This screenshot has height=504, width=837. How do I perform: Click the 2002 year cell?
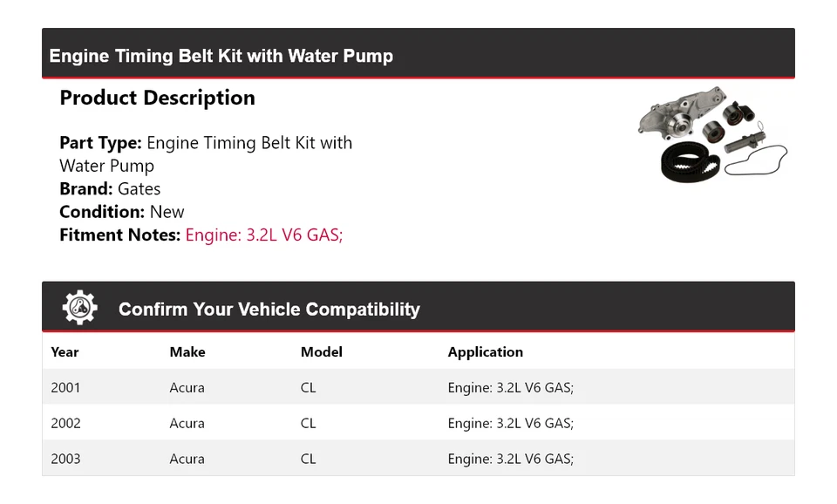(65, 423)
